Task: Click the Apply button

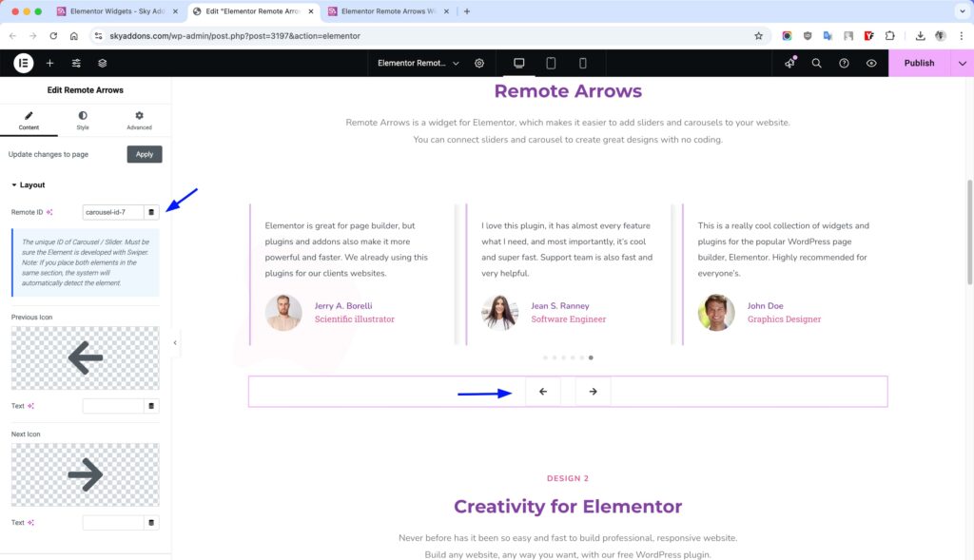Action: [145, 154]
